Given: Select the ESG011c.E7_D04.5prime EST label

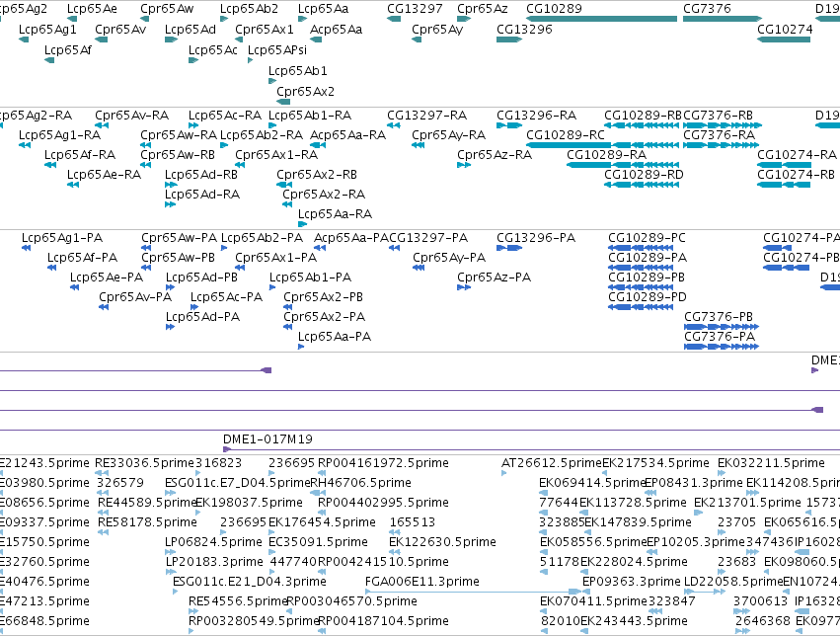Looking at the screenshot, I should tap(238, 483).
